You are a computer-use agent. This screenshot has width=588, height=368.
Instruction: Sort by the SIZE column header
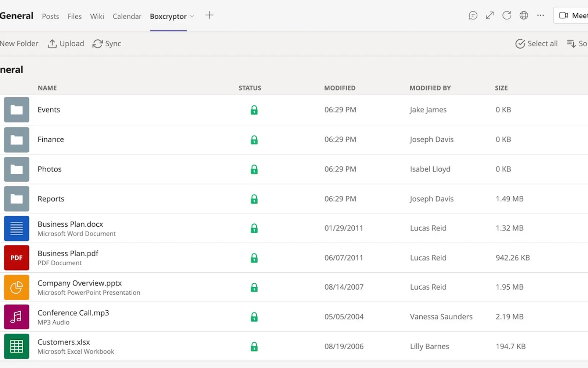[x=501, y=88]
